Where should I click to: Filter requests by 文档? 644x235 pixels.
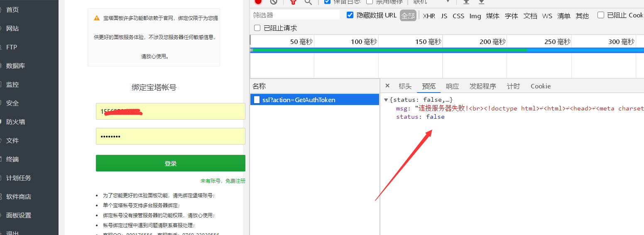click(530, 16)
